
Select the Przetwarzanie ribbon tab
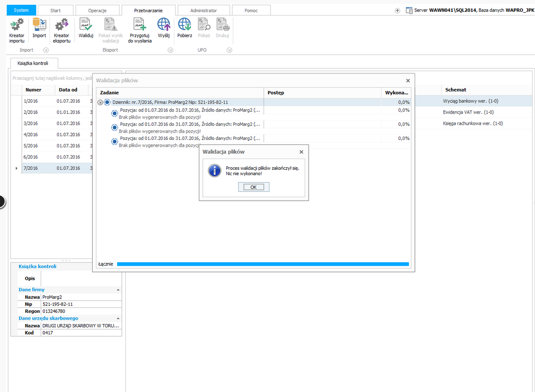148,11
